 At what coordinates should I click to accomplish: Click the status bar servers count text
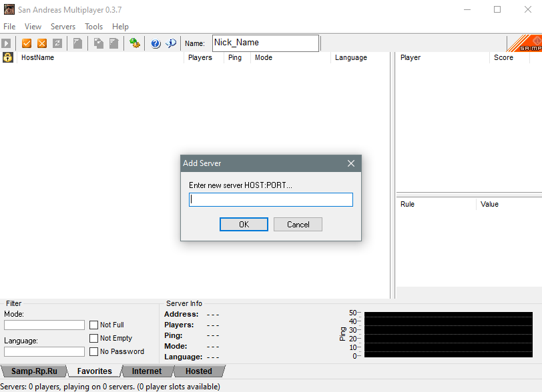(110, 387)
